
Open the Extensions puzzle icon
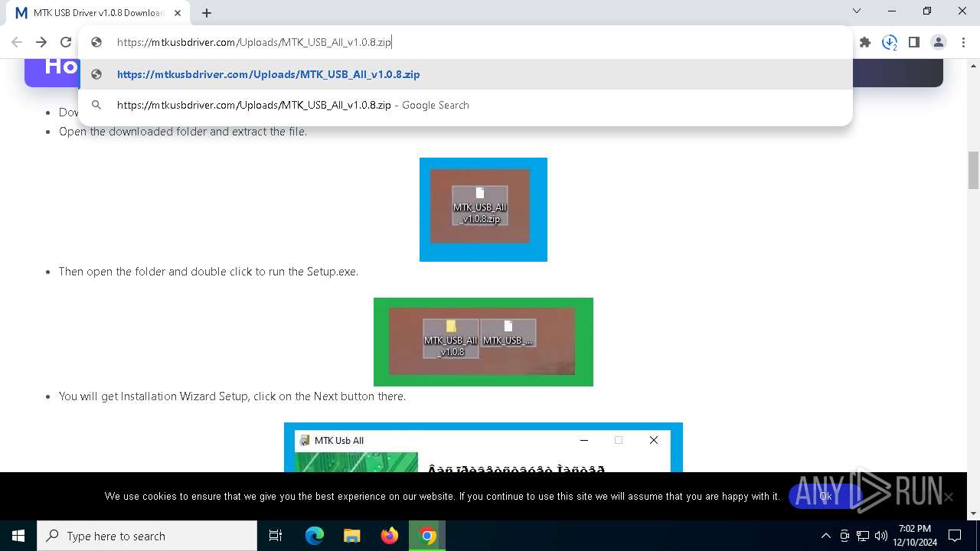coord(865,42)
